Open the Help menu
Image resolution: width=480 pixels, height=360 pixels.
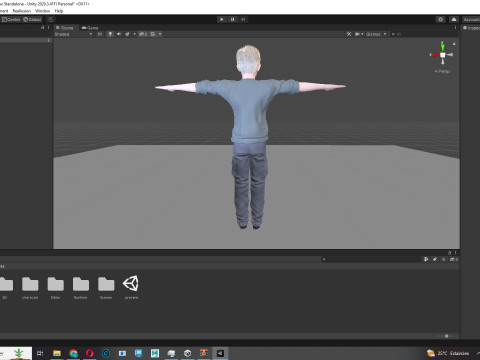[59, 11]
